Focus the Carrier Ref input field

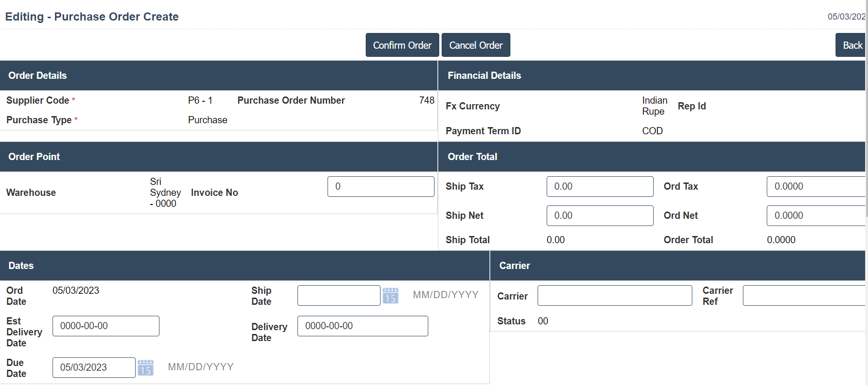pyautogui.click(x=804, y=296)
